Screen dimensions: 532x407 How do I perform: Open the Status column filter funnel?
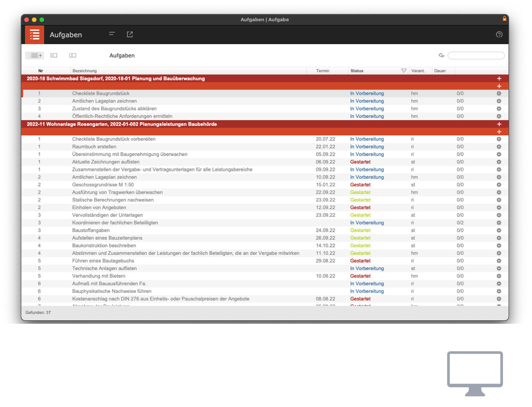click(403, 71)
